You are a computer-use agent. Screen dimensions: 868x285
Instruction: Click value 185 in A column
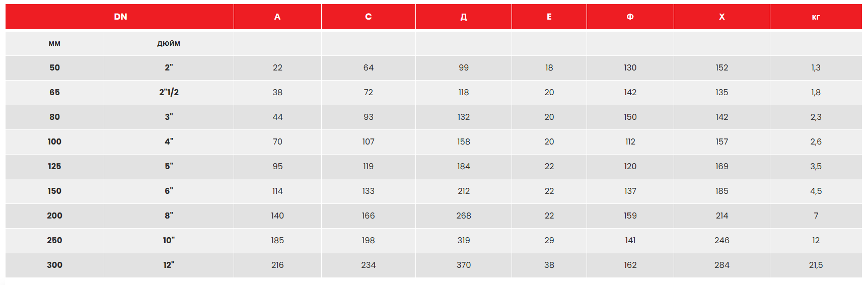277,240
